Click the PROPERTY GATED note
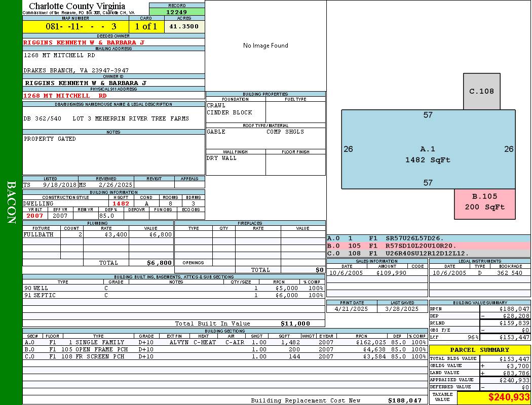The width and height of the screenshot is (532, 405). (50, 139)
